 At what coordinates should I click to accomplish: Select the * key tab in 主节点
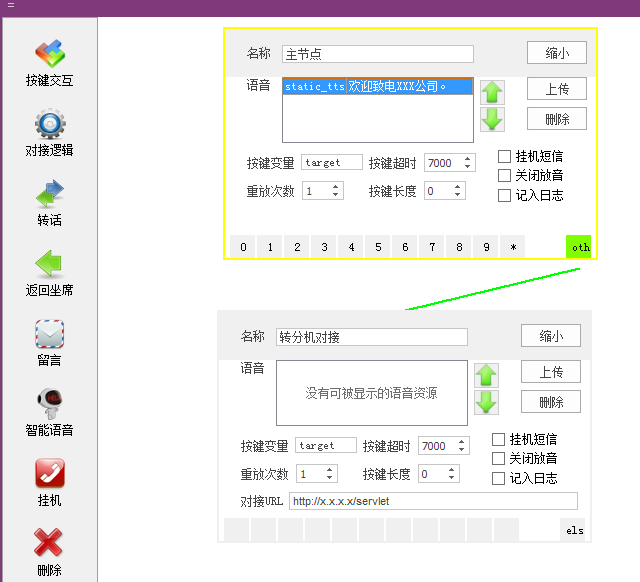pos(513,247)
